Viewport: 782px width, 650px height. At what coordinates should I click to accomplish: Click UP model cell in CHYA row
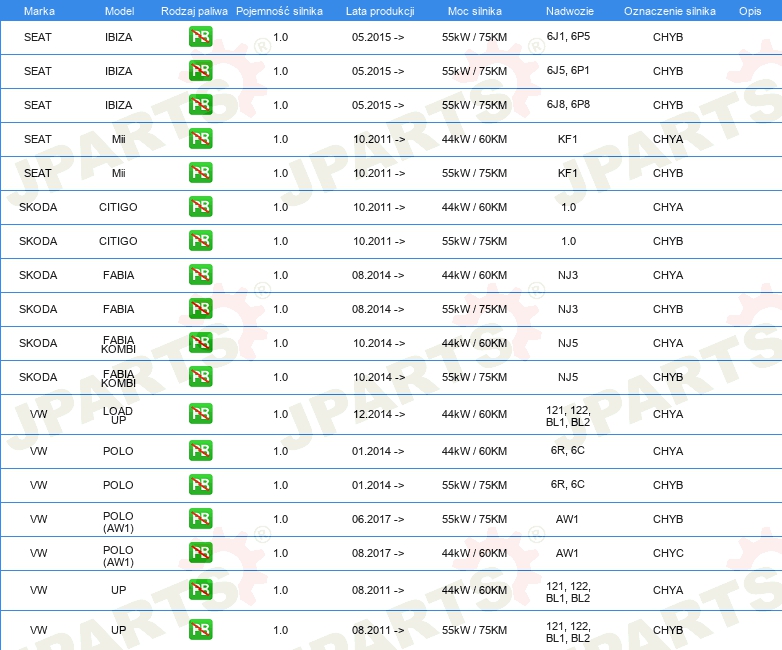(x=119, y=590)
